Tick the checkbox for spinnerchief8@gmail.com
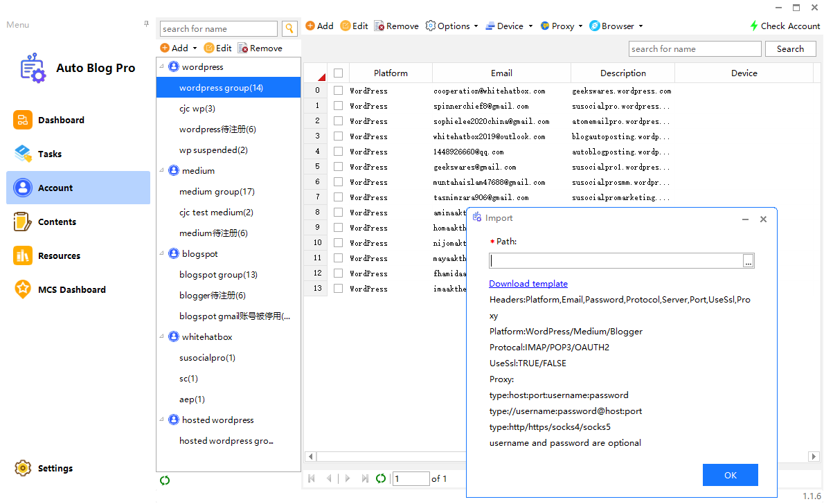The height and width of the screenshot is (504, 824). coord(339,106)
